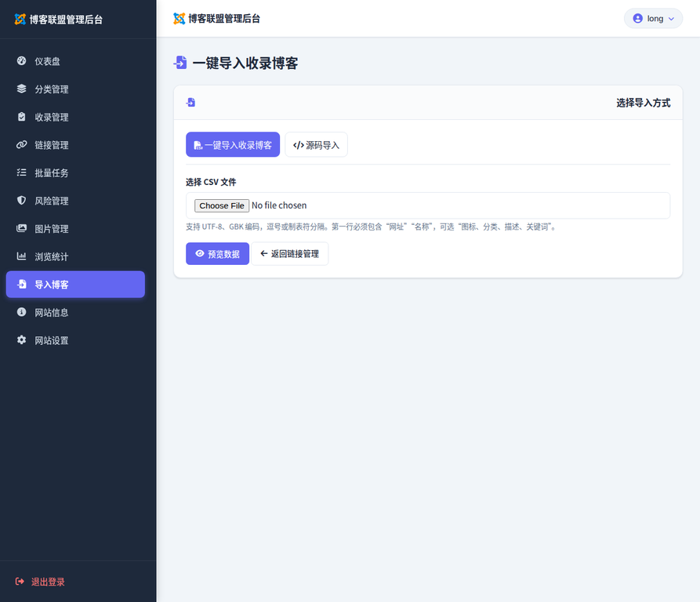700x602 pixels.
Task: Click the dashboard gauge icon in sidebar
Action: (21, 61)
